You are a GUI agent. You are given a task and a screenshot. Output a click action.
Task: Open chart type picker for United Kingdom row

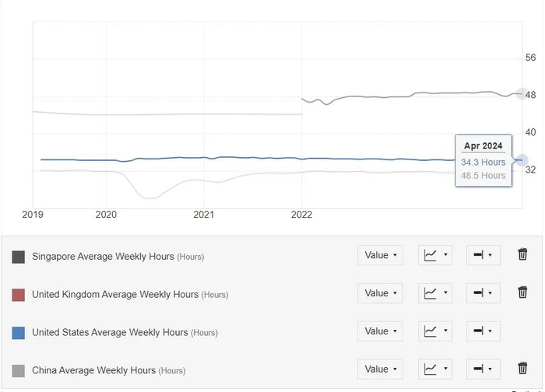click(x=435, y=293)
